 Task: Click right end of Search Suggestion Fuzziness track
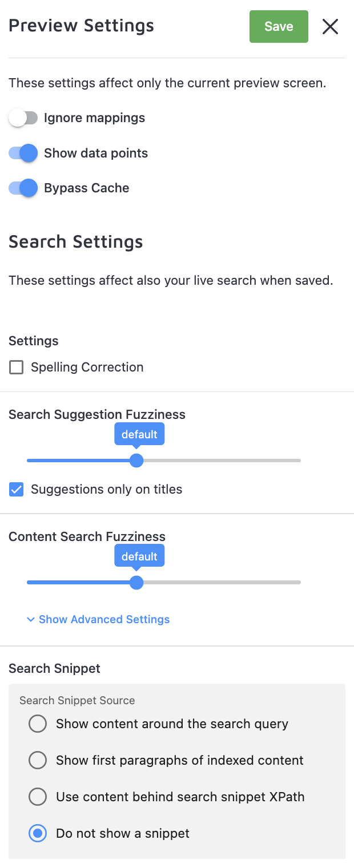pos(298,461)
